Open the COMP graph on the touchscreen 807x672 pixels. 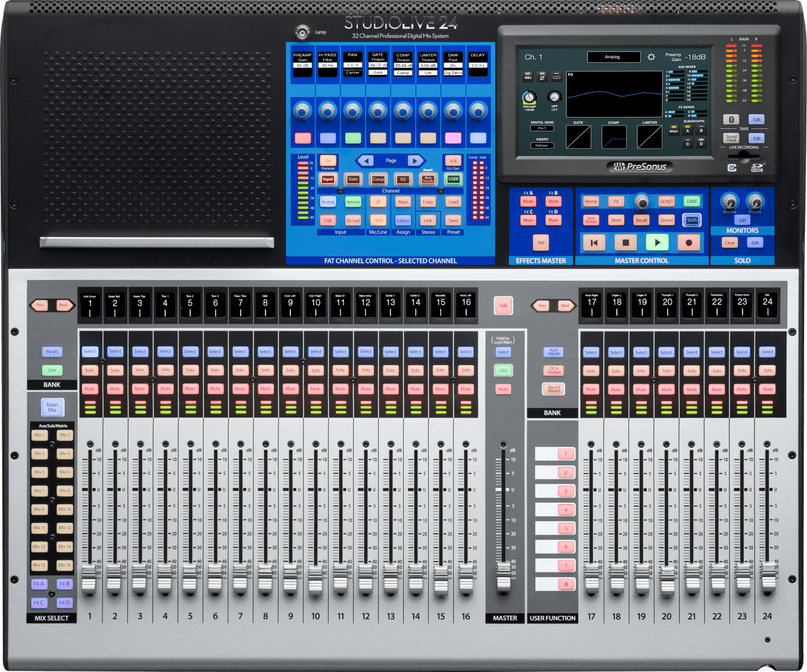614,137
